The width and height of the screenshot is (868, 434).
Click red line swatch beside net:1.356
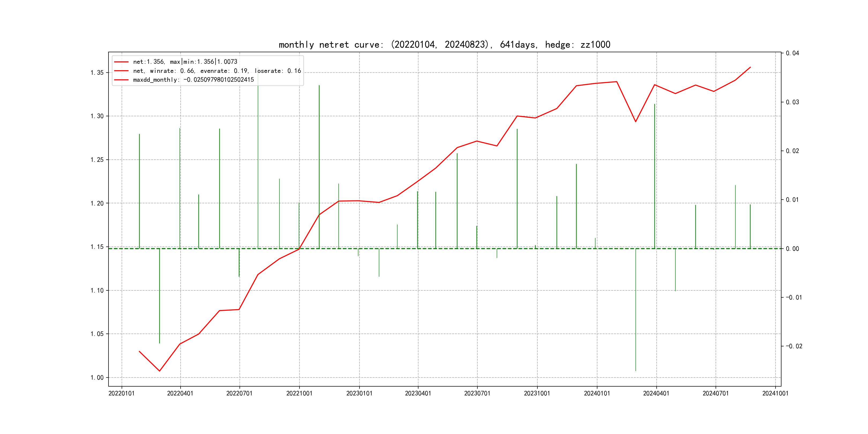coord(121,62)
